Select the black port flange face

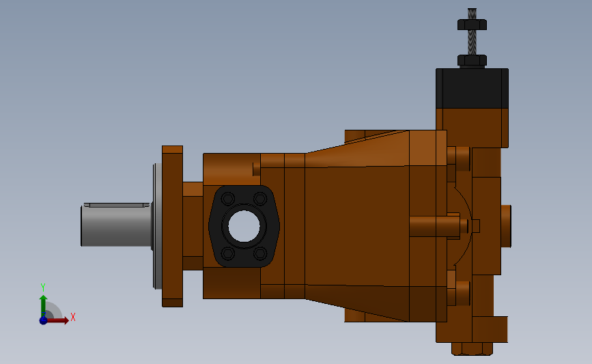click(x=244, y=226)
